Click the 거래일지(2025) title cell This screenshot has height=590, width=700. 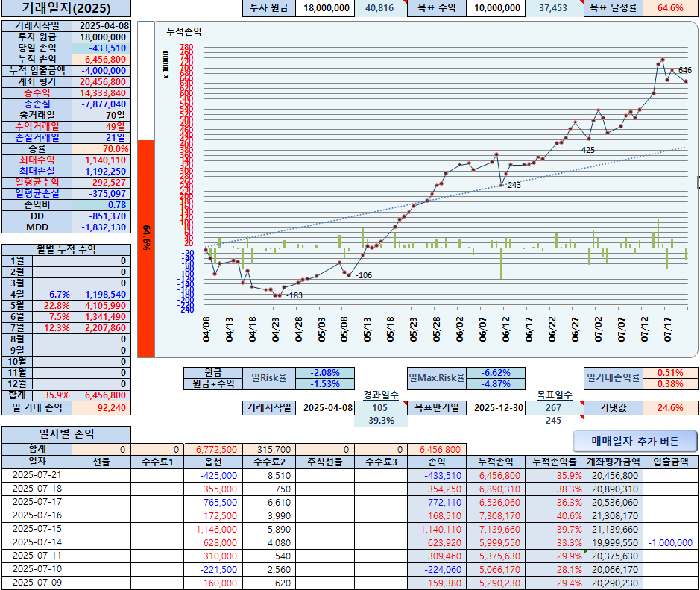(x=66, y=8)
